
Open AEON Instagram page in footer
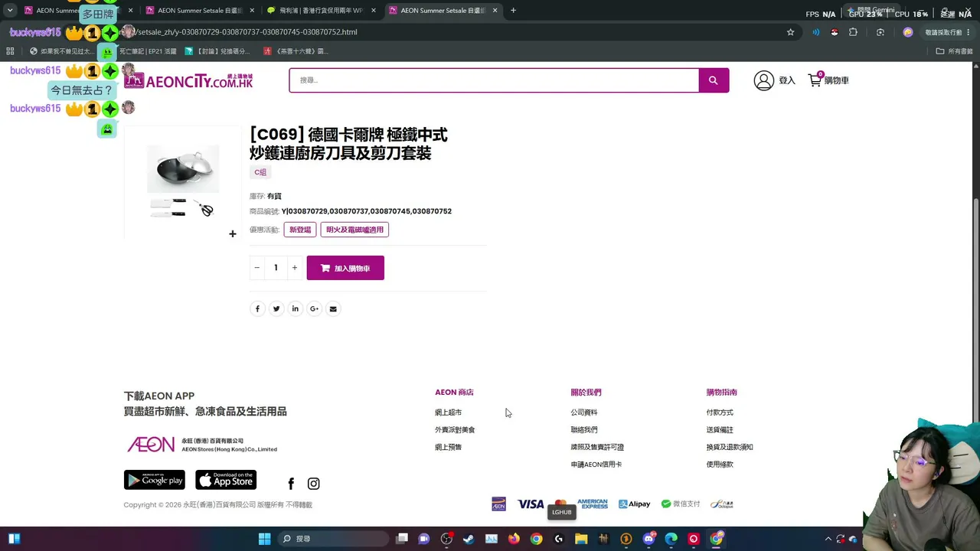[313, 484]
